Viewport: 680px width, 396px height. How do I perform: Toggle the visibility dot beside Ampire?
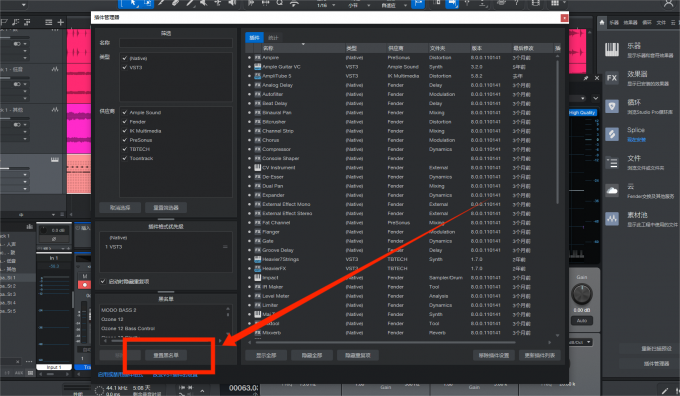tap(249, 58)
